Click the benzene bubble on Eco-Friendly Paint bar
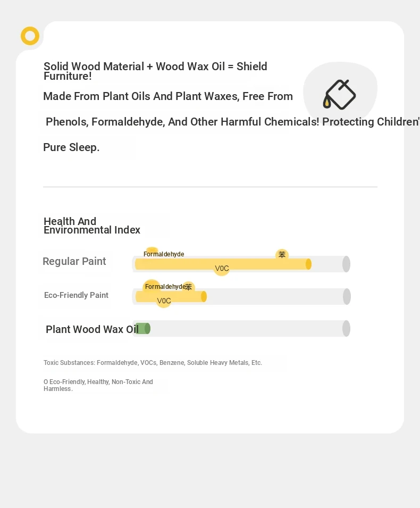This screenshot has height=508, width=420. tap(188, 287)
